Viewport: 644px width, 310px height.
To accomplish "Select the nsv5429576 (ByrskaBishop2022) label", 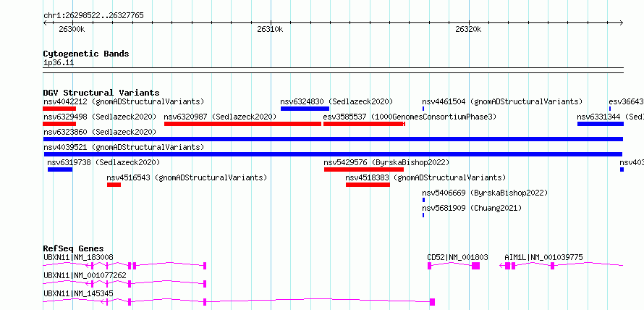I will click(x=386, y=162).
